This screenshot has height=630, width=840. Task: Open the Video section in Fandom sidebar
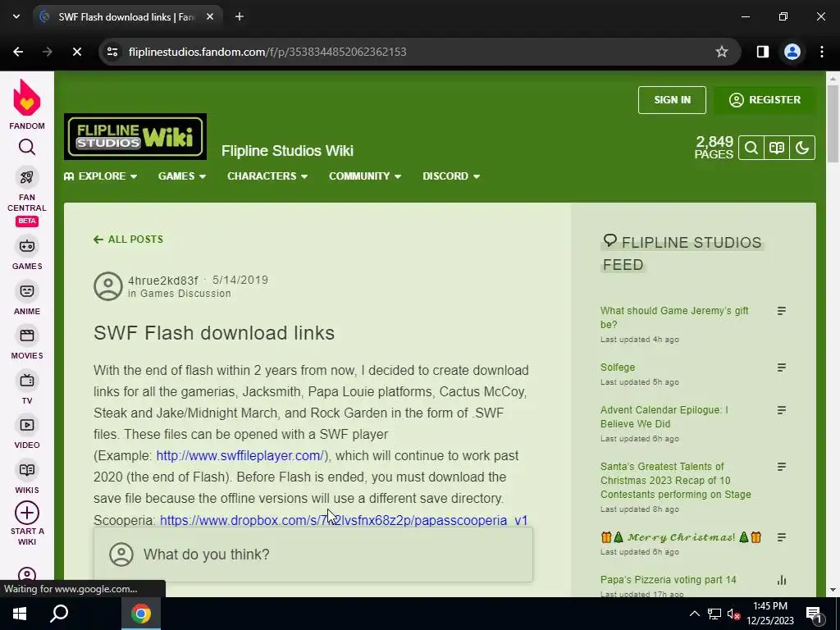coord(27,431)
